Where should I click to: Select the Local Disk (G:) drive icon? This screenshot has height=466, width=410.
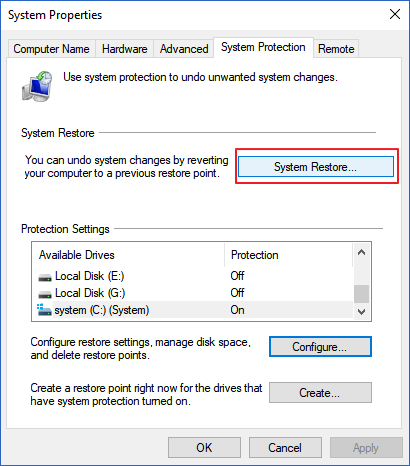[45, 294]
